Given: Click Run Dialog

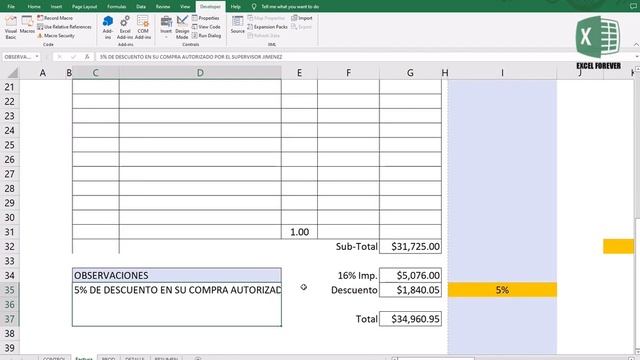Looking at the screenshot, I should [207, 36].
